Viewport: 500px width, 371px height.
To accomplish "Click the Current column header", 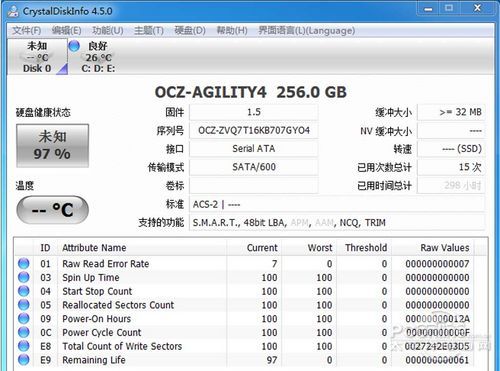I will [254, 248].
